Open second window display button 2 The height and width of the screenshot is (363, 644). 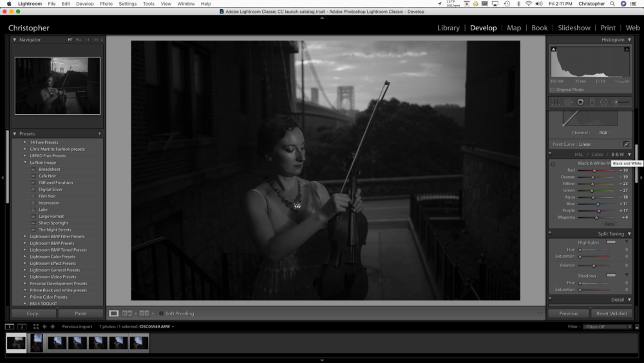point(22,327)
